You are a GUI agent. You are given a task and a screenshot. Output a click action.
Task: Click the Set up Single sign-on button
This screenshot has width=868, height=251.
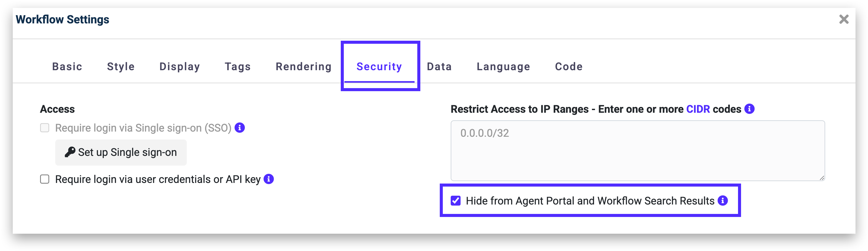121,153
